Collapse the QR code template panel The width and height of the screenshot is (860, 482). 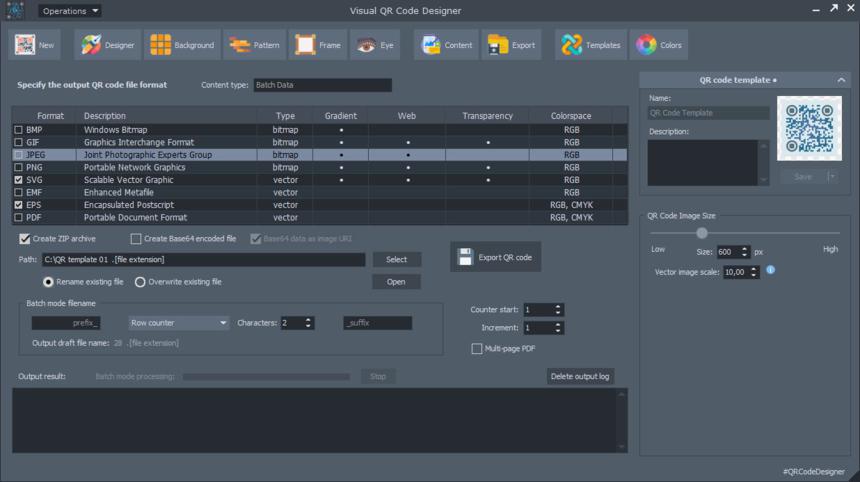(x=843, y=79)
